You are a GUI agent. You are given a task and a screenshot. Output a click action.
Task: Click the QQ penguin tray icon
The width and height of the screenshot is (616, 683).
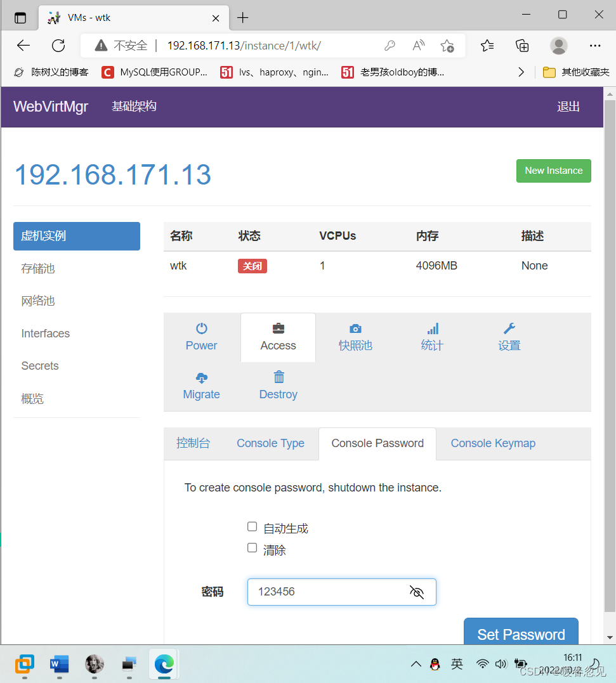(x=435, y=664)
